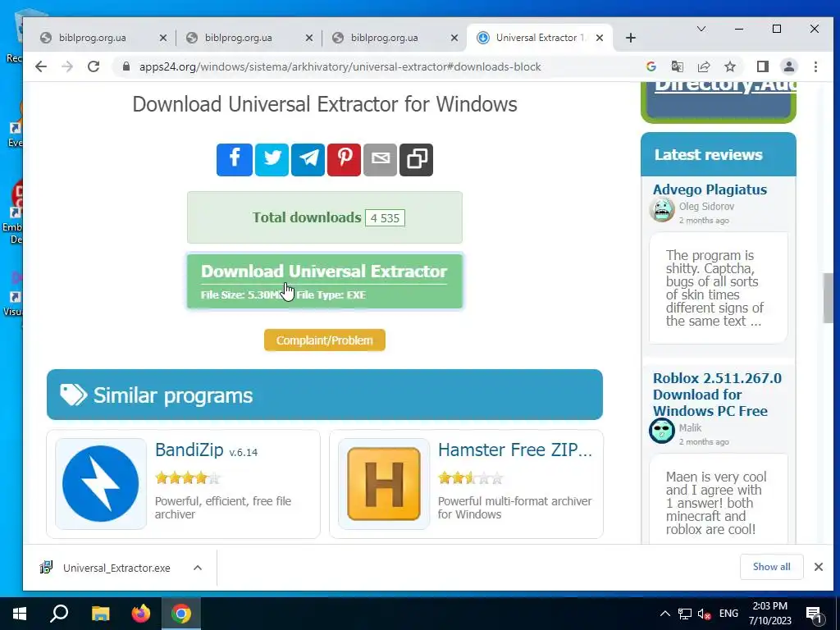Viewport: 840px width, 630px height.
Task: Open Hamster Free ZIP link
Action: coord(515,450)
